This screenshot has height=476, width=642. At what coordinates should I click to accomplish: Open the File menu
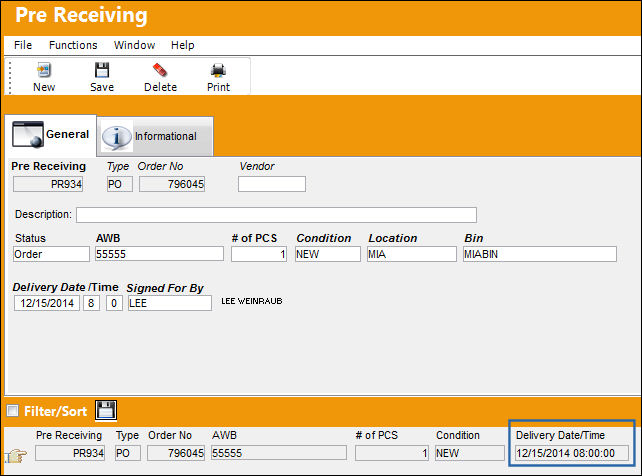(23, 45)
